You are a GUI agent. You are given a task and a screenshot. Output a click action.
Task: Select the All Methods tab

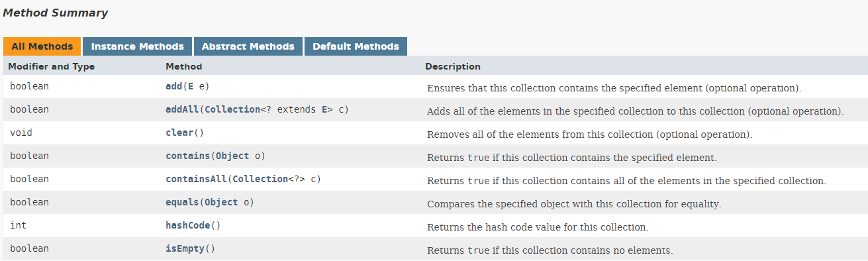coord(42,46)
